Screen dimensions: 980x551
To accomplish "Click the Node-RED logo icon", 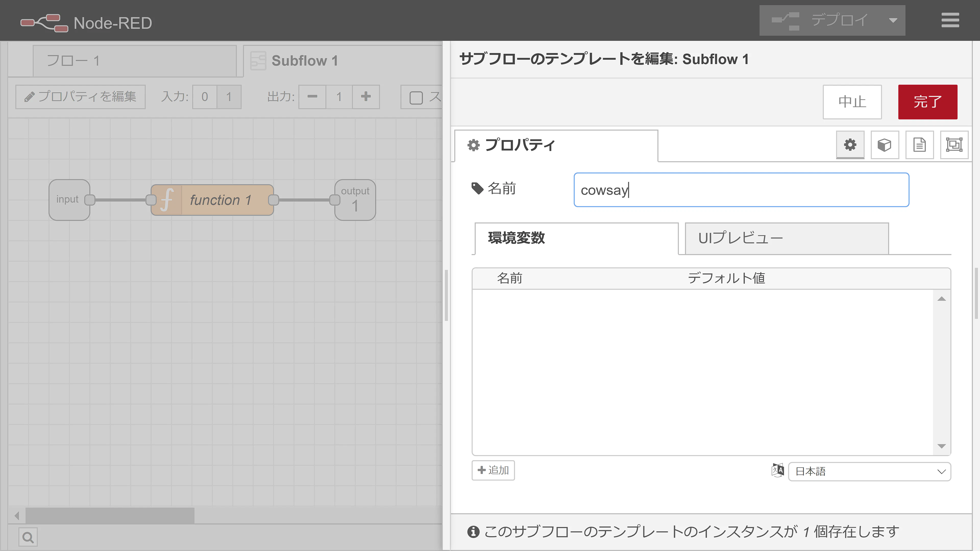I will pyautogui.click(x=44, y=23).
